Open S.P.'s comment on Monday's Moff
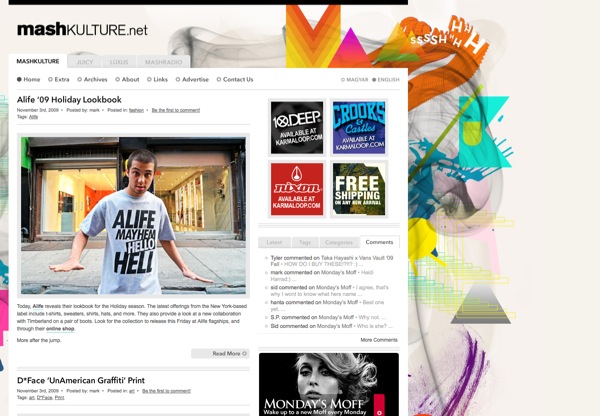This screenshot has width=600, height=416. point(328,317)
